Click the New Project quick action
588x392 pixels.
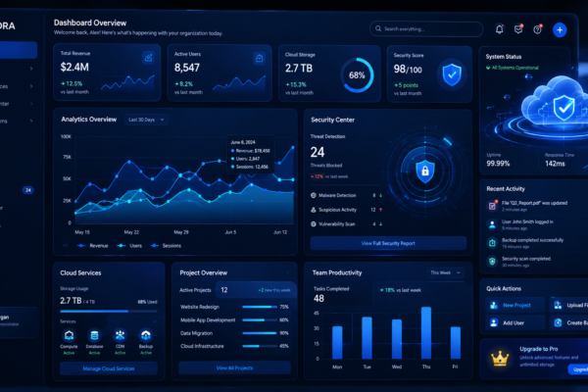(x=514, y=305)
